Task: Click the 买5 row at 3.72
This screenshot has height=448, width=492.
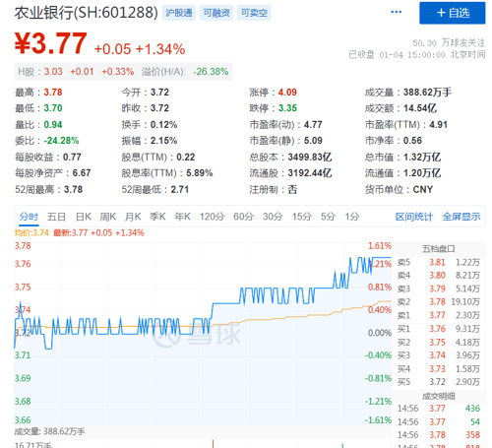Action: [439, 382]
